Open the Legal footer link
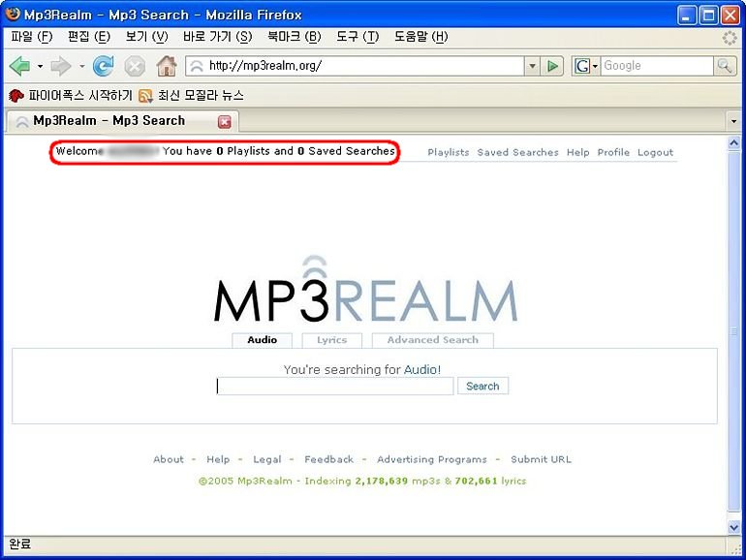746x560 pixels. 266,459
